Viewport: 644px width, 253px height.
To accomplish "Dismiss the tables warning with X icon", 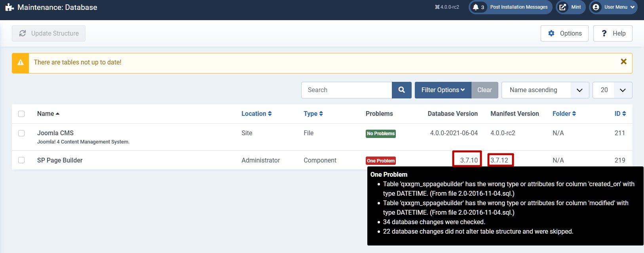I will coord(623,62).
